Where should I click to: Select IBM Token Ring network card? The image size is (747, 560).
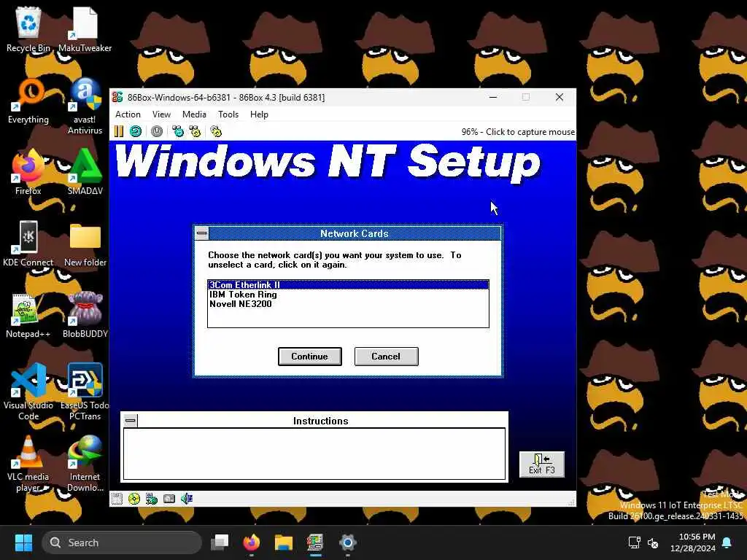point(348,295)
